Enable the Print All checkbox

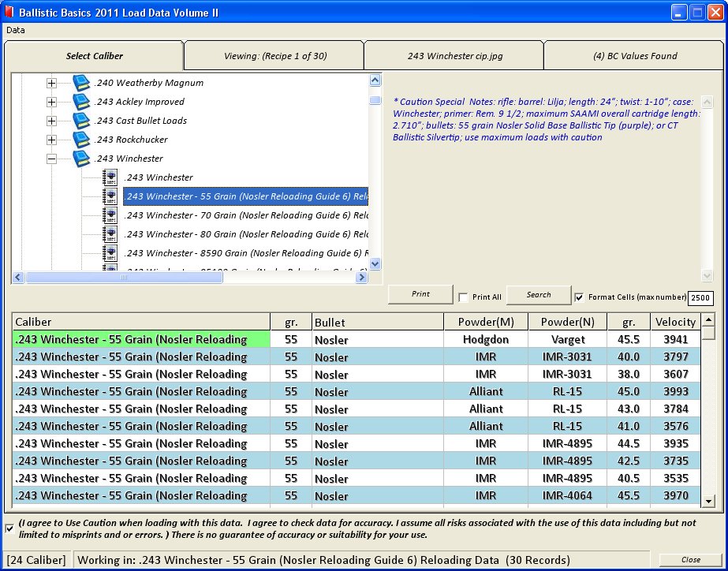coord(463,297)
